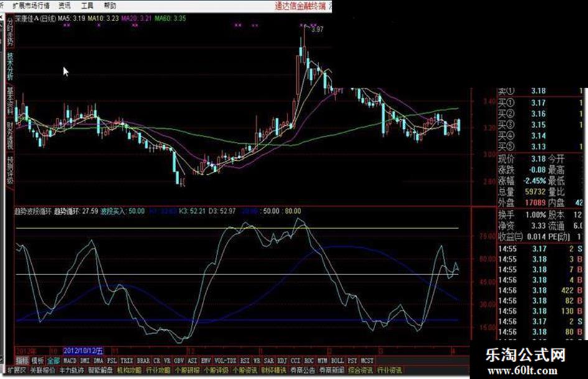Switch indicator to TRIX

click(126, 360)
